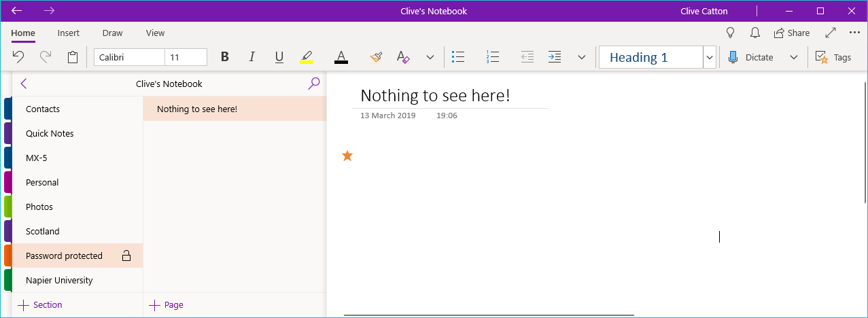Open the Photos section

[x=77, y=207]
